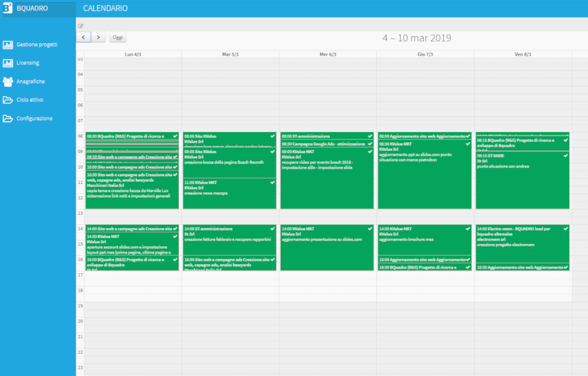The width and height of the screenshot is (588, 376).
Task: Click checkmark on Thursday 14:00 KValue MKT event
Action: pyautogui.click(x=468, y=228)
